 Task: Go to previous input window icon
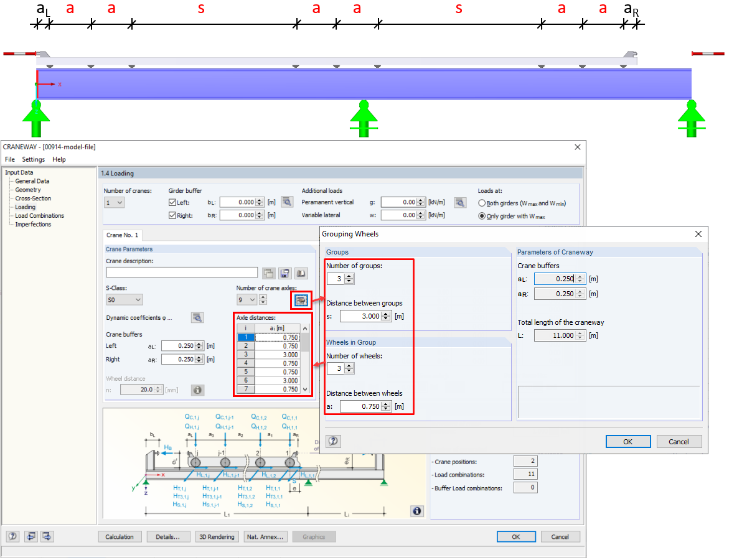click(x=31, y=536)
